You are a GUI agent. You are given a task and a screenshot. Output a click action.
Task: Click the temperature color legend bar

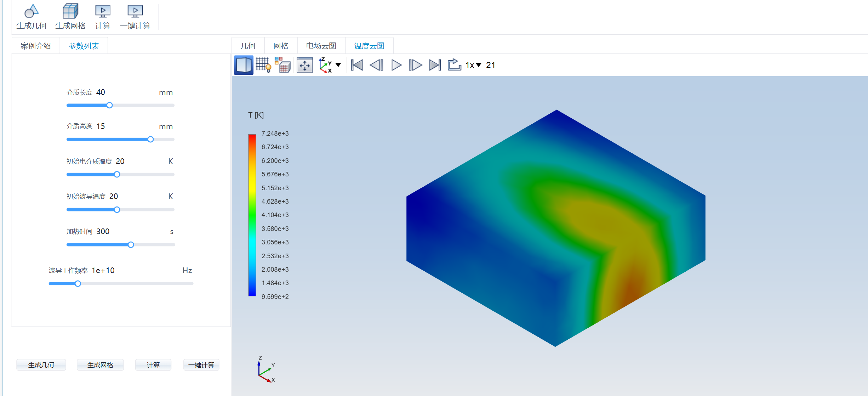pos(252,215)
